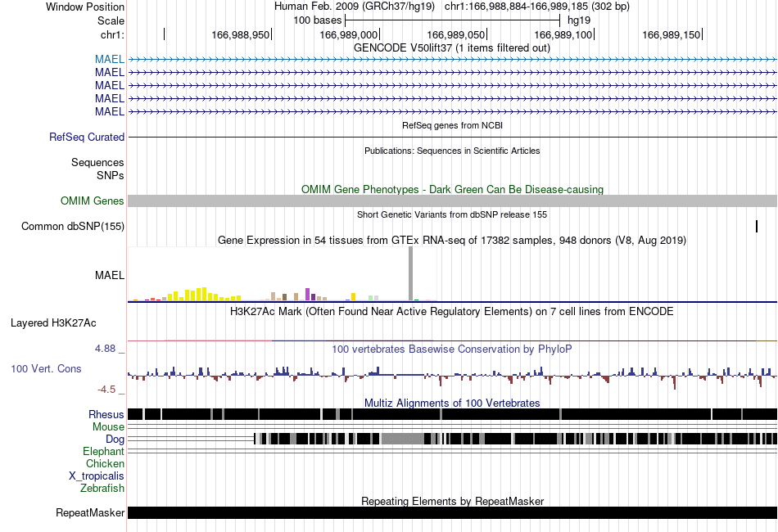Click the black RepeatMasker element bar

pyautogui.click(x=452, y=512)
